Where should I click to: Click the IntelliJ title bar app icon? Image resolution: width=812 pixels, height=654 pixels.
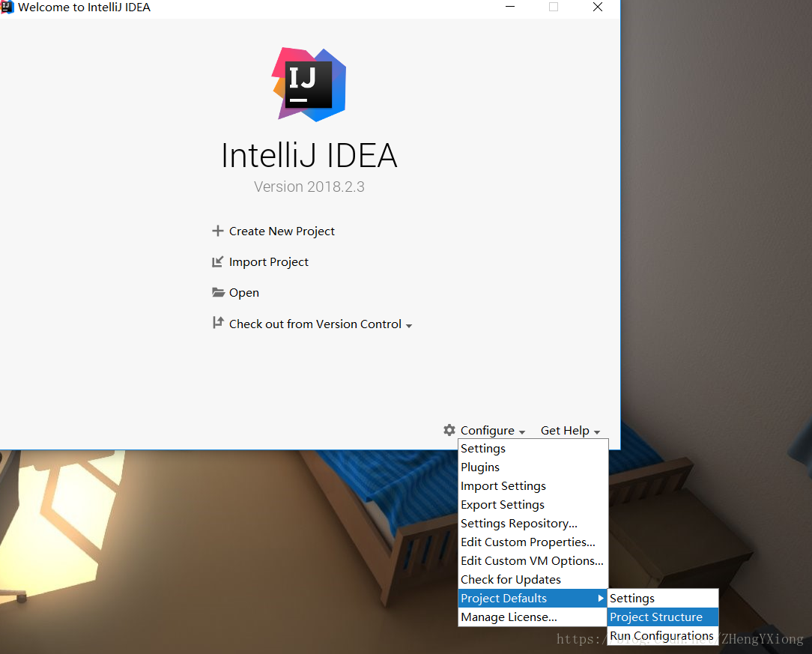point(7,7)
